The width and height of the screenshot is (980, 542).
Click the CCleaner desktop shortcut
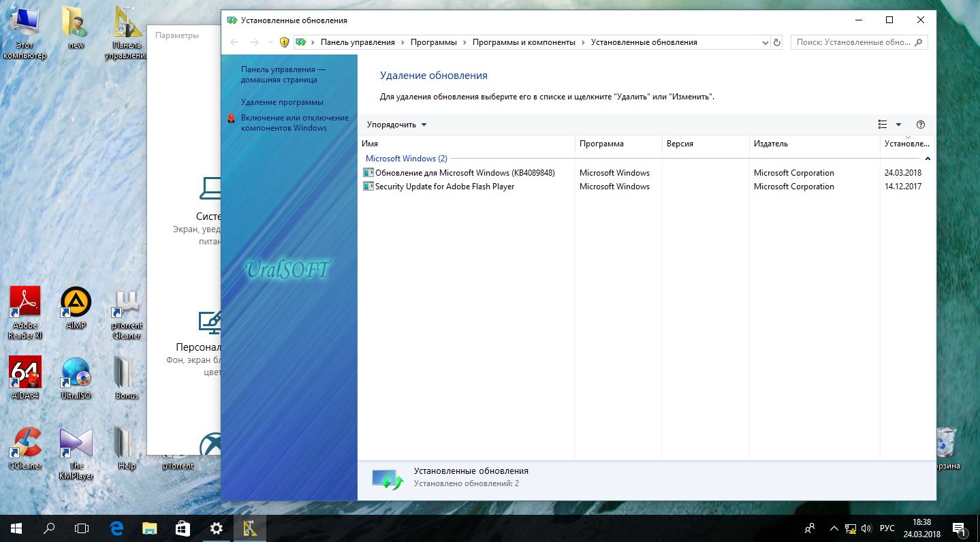[25, 448]
